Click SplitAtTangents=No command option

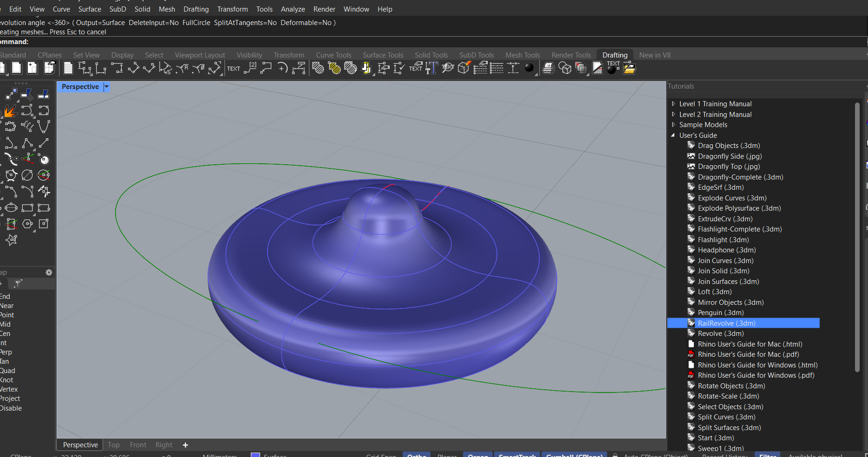click(245, 23)
